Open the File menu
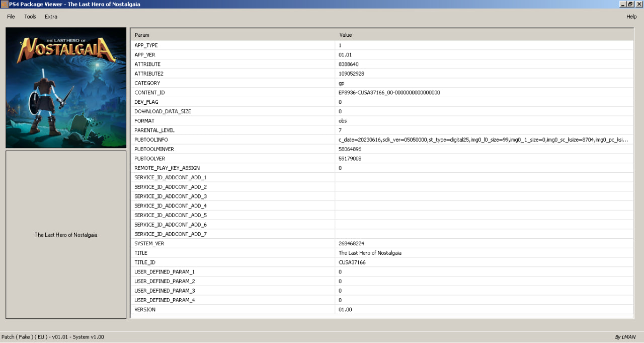Viewport: 644px width, 343px height. point(11,17)
